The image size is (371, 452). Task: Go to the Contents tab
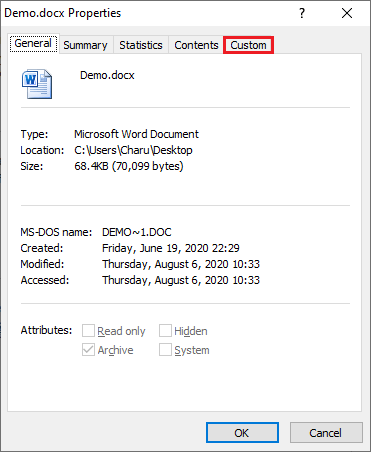pyautogui.click(x=196, y=45)
